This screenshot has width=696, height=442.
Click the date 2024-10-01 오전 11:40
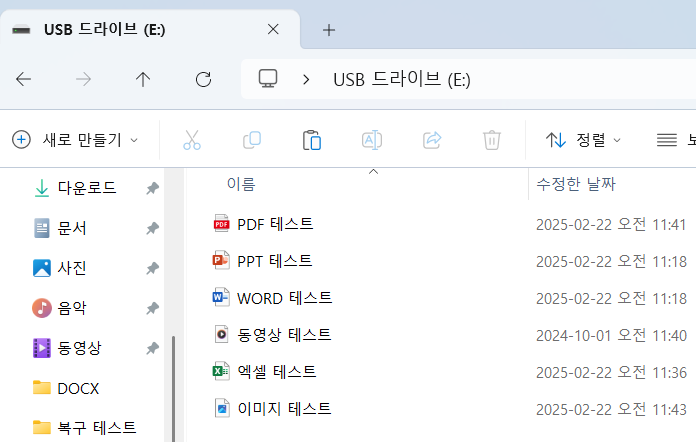tap(611, 335)
